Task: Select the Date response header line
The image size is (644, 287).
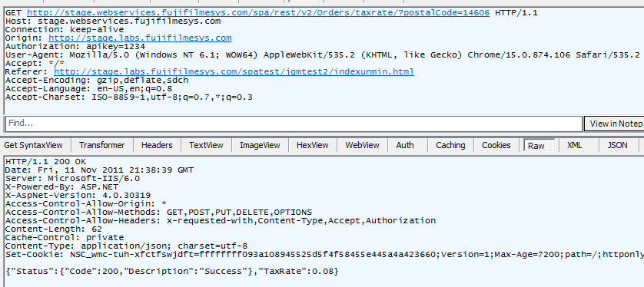Action: click(x=99, y=170)
